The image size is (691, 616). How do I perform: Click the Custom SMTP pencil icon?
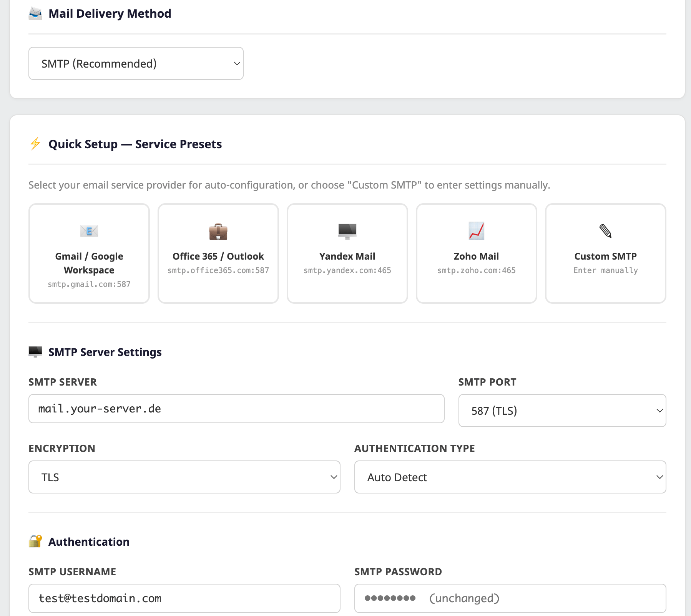[605, 231]
